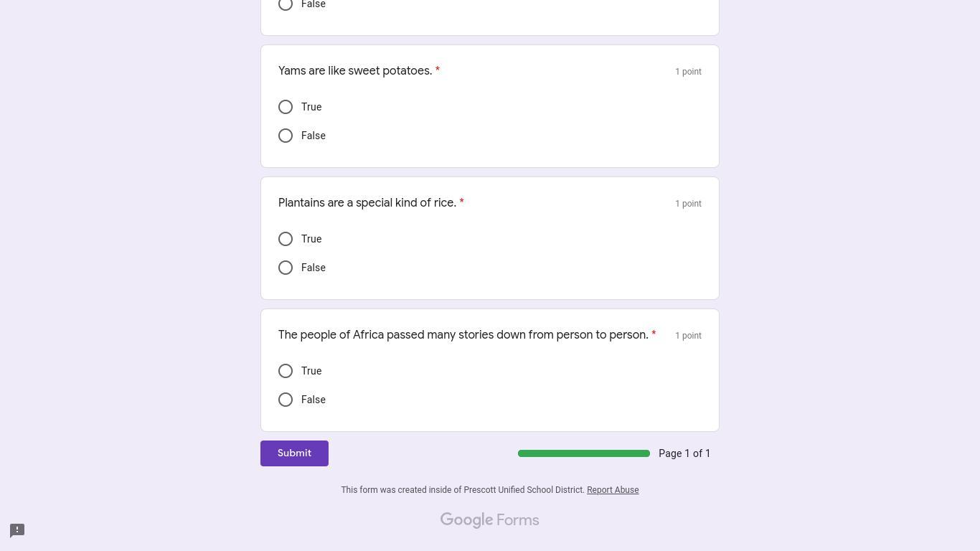Choose False for plantains being rice
Image resolution: width=980 pixels, height=551 pixels.
[286, 268]
